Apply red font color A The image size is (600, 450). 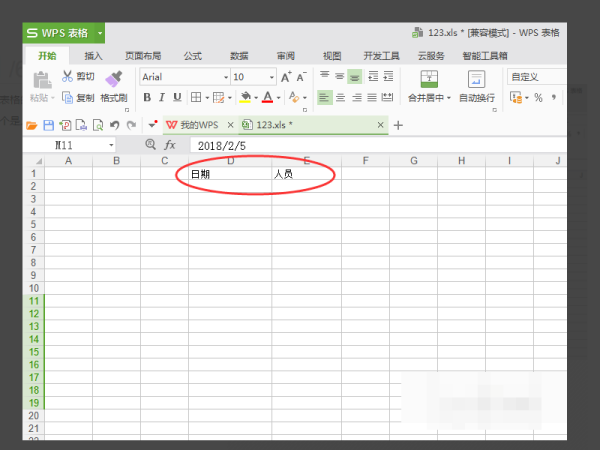267,97
